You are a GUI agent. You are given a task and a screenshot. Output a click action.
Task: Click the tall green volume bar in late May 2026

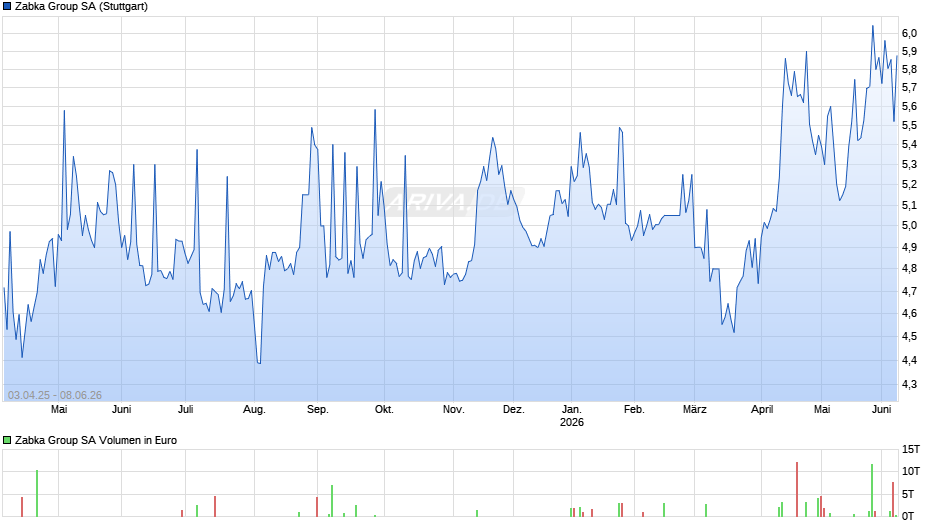(x=872, y=491)
